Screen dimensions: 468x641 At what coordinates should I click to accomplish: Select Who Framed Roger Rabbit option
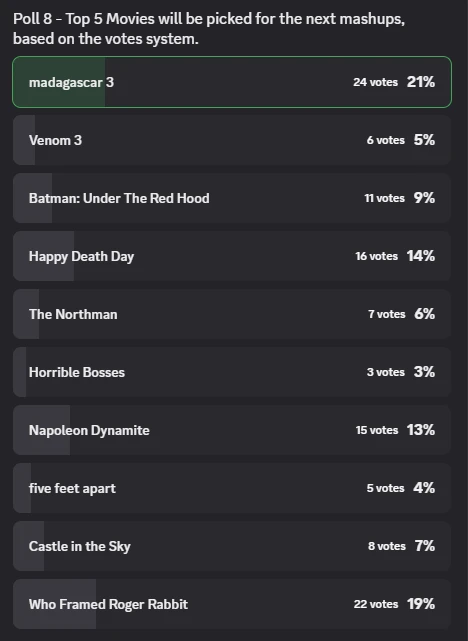(x=232, y=605)
